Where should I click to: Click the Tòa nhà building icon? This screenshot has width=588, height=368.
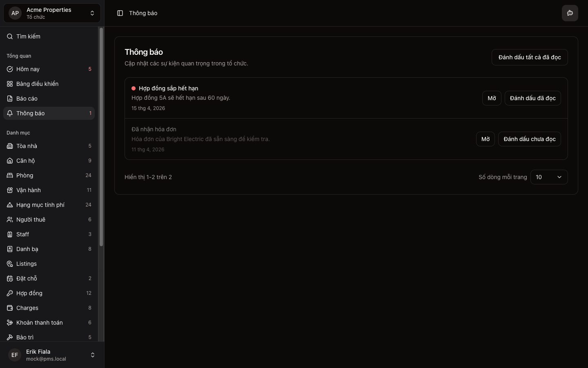[x=10, y=146]
